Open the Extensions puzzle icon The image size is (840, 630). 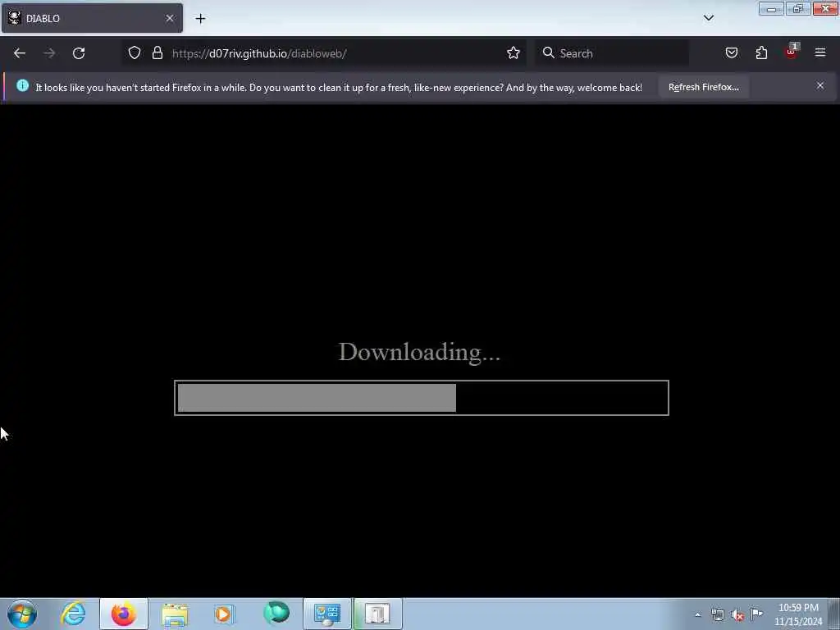tap(761, 53)
